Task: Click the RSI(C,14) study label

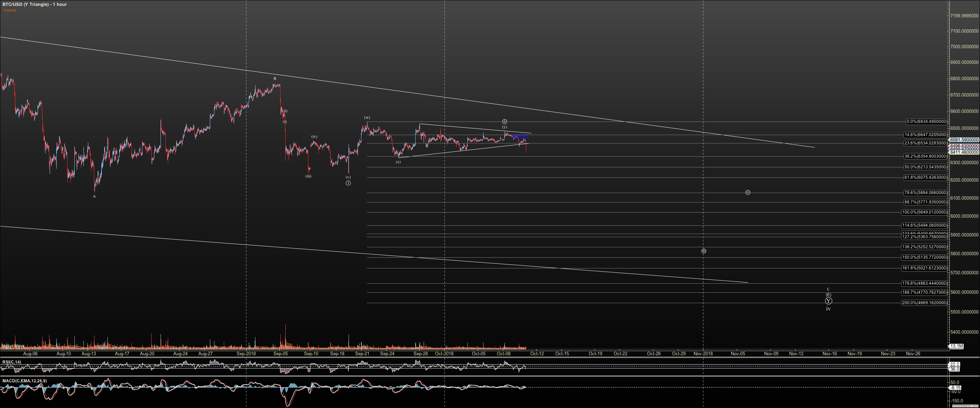Action: 12,362
